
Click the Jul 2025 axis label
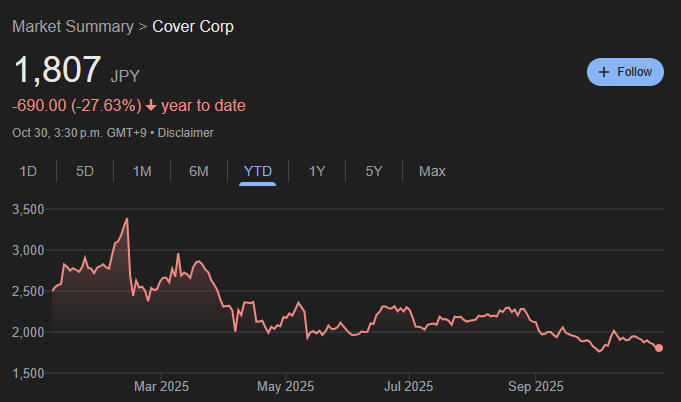[x=409, y=386]
